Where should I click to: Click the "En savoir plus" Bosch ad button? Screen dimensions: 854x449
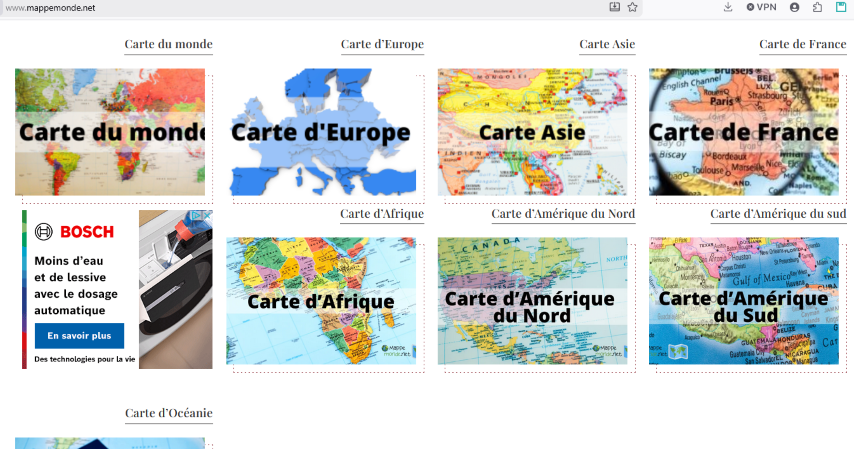click(80, 336)
